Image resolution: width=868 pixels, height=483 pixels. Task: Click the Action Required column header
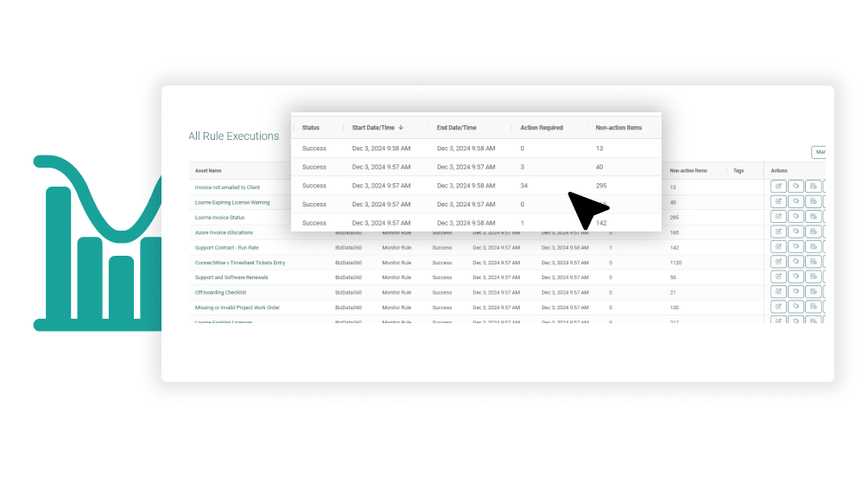click(542, 127)
